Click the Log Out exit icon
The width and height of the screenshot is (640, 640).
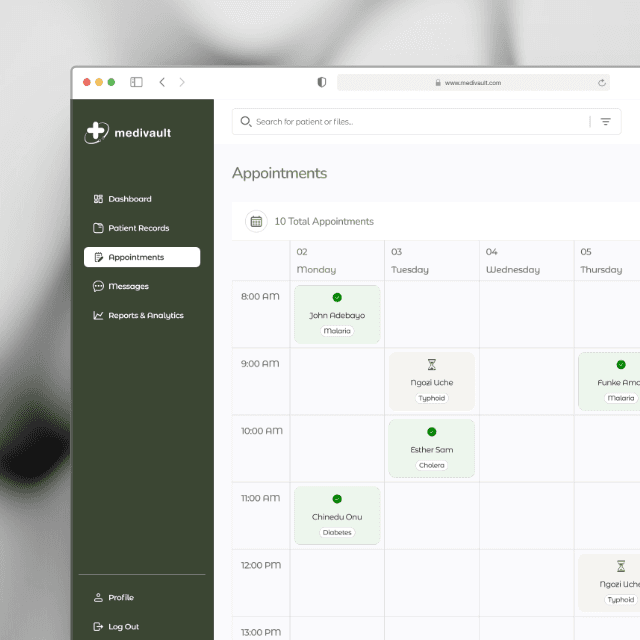[x=98, y=627]
